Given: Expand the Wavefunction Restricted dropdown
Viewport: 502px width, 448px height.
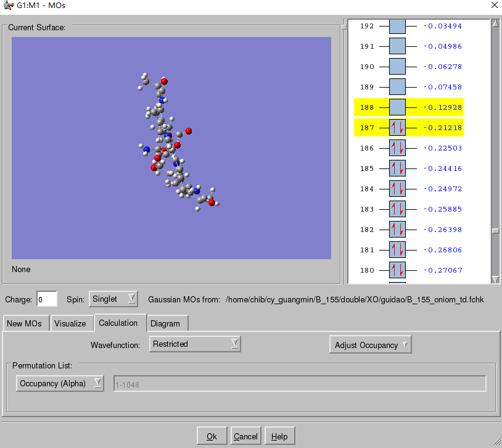Looking at the screenshot, I should point(195,344).
